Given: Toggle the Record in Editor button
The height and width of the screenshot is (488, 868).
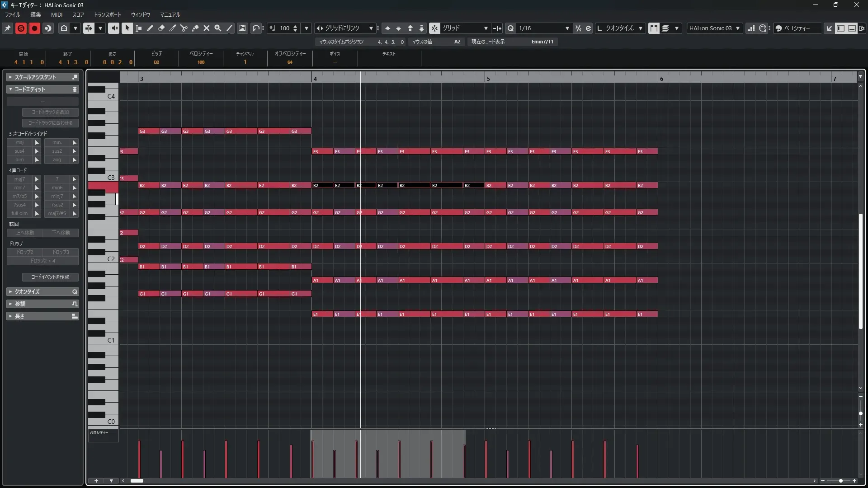Looking at the screenshot, I should click(x=34, y=28).
